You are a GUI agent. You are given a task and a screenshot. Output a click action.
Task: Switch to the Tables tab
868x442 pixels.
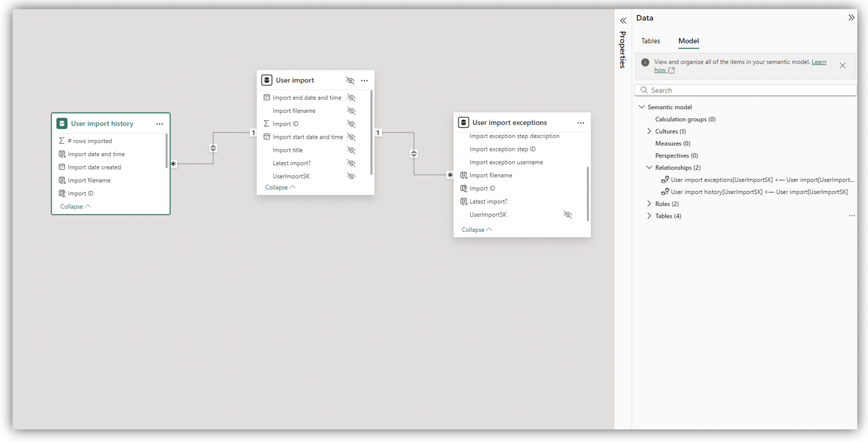click(651, 41)
